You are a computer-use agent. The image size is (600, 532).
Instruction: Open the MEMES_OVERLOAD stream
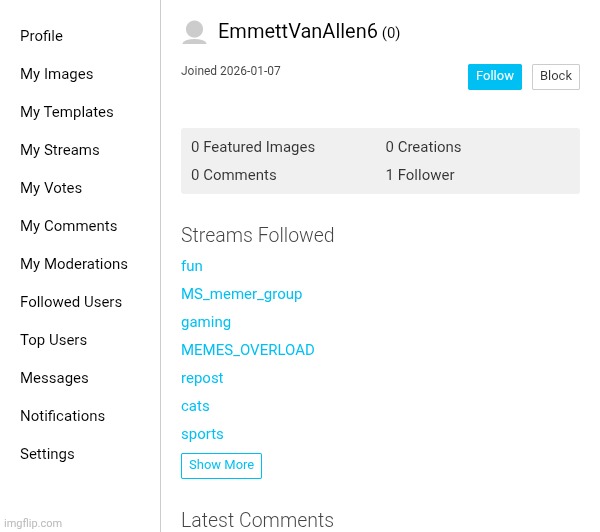[247, 350]
